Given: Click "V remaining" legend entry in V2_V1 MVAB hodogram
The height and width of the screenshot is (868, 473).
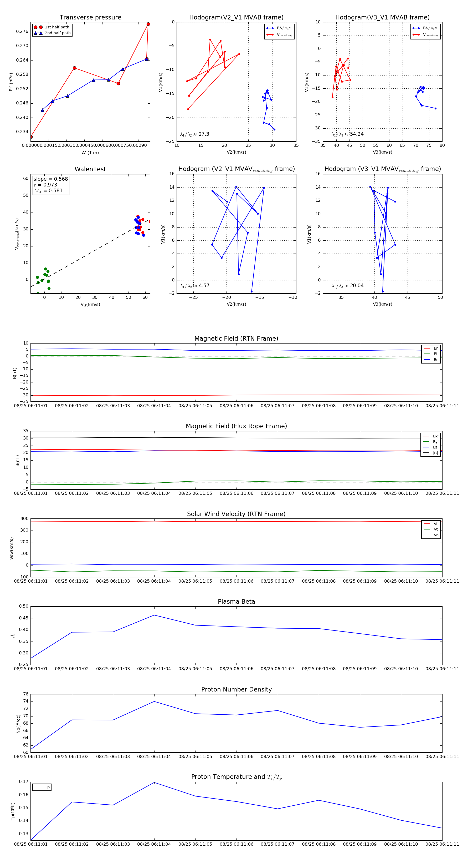Looking at the screenshot, I should tap(279, 35).
